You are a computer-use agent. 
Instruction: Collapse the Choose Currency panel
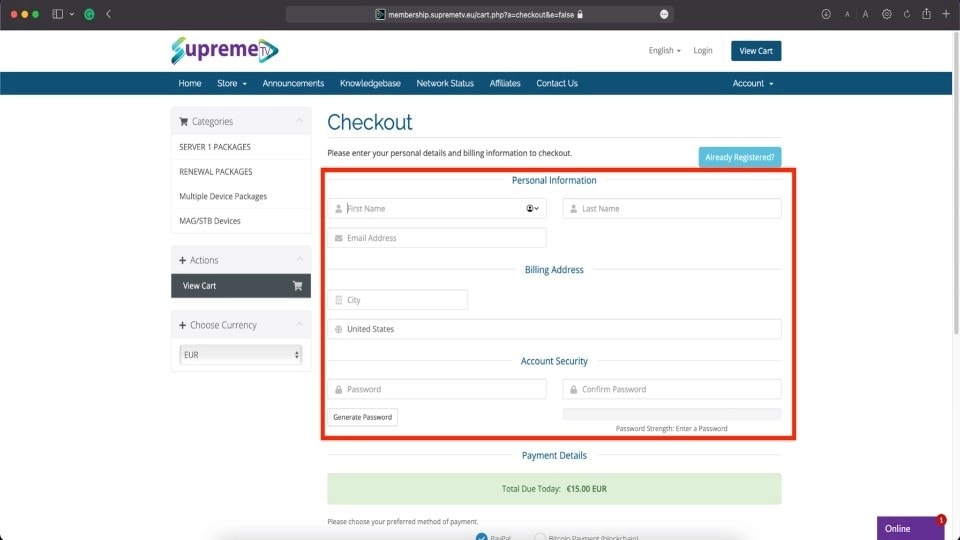tap(299, 324)
